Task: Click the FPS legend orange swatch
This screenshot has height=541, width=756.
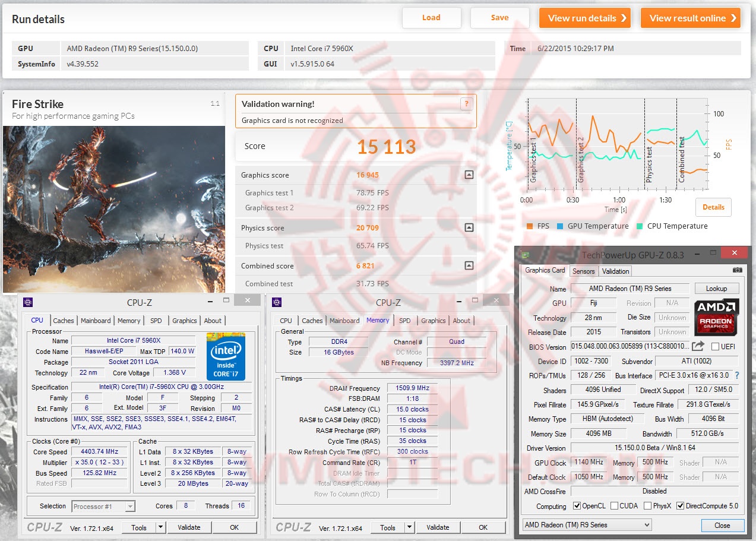Action: 530,226
